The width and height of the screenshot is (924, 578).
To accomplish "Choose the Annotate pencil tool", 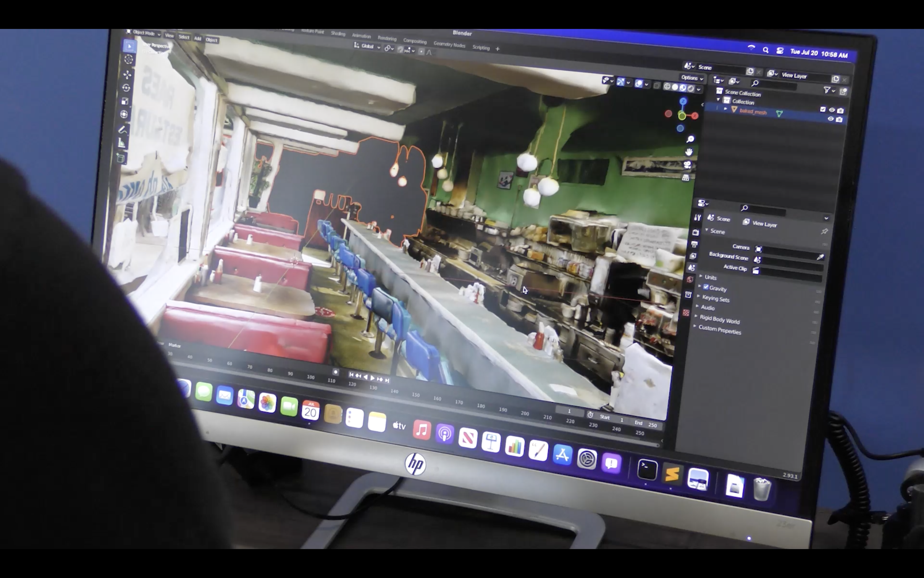I will [123, 129].
